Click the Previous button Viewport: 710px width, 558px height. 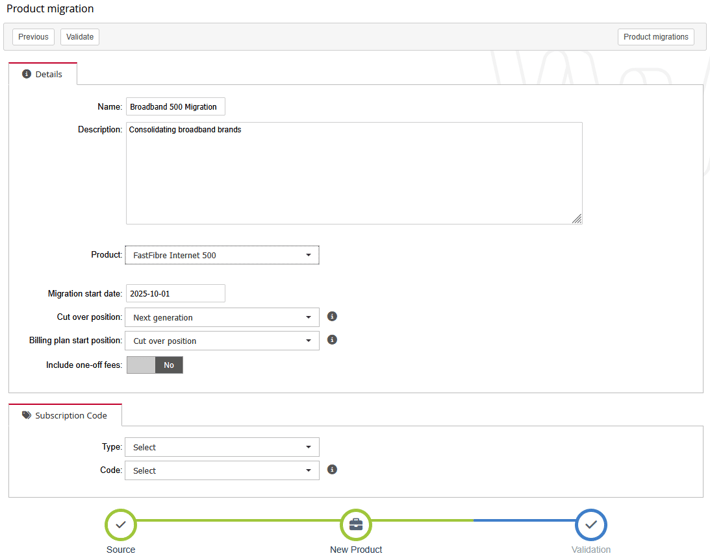pyautogui.click(x=34, y=37)
